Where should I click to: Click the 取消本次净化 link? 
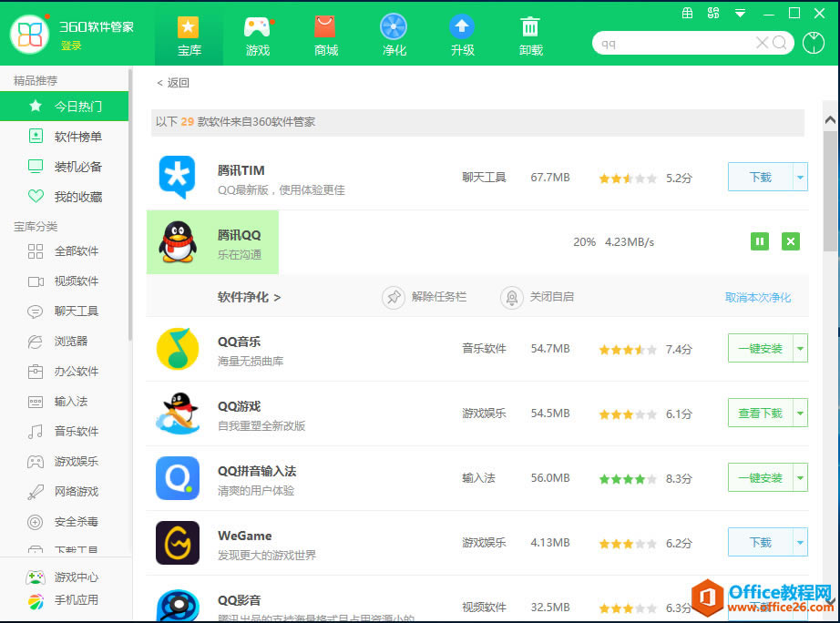click(x=757, y=297)
